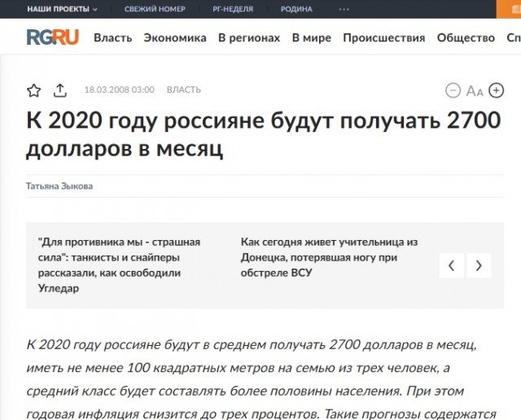Open РГ-Неделя in top bar
The image size is (521, 420).
233,9
